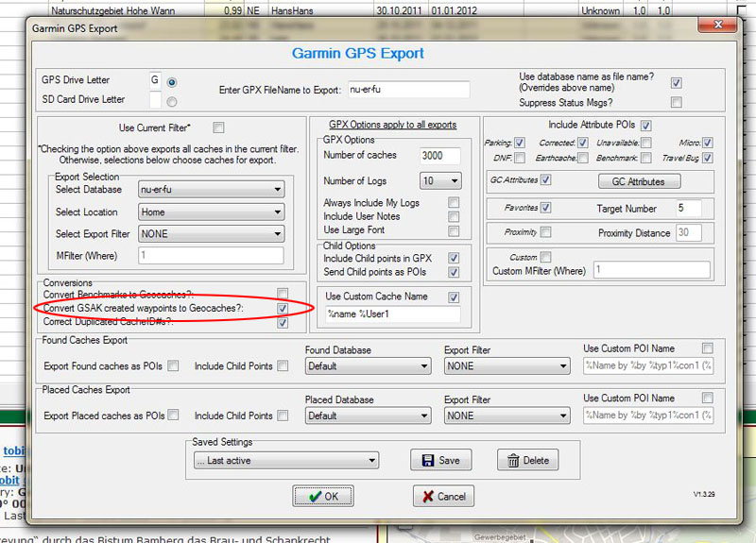Toggle the Favorites checkbox
This screenshot has width=756, height=543.
[545, 208]
